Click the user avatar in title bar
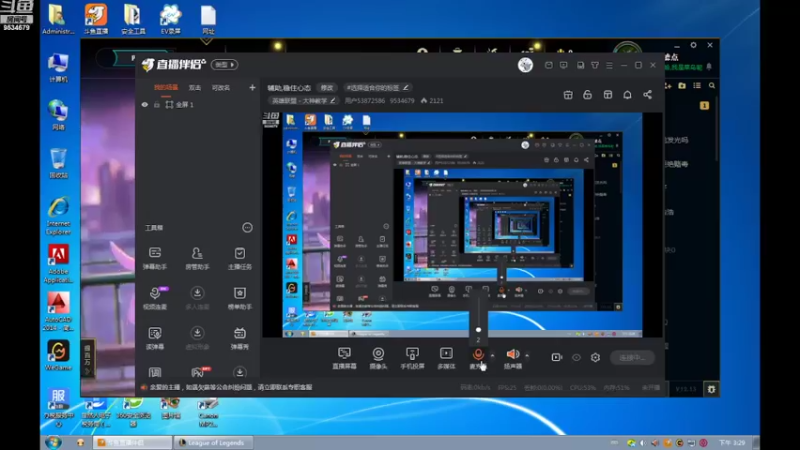Image resolution: width=800 pixels, height=450 pixels. pyautogui.click(x=525, y=65)
